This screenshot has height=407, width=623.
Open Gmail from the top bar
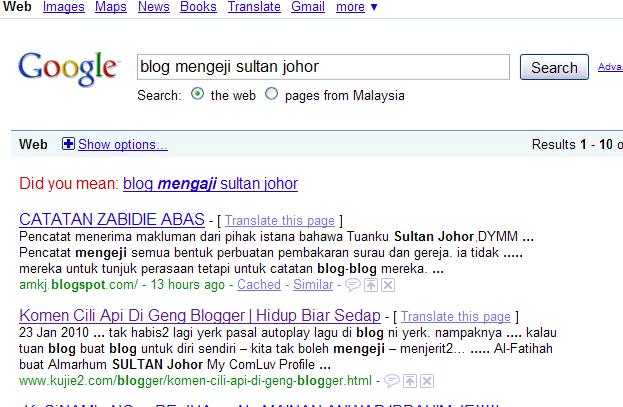(308, 7)
